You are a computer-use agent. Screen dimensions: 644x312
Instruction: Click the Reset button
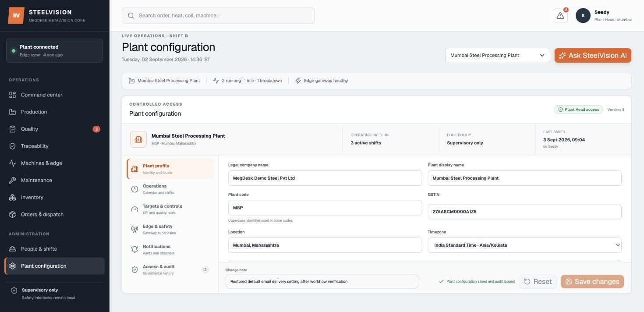click(x=538, y=282)
